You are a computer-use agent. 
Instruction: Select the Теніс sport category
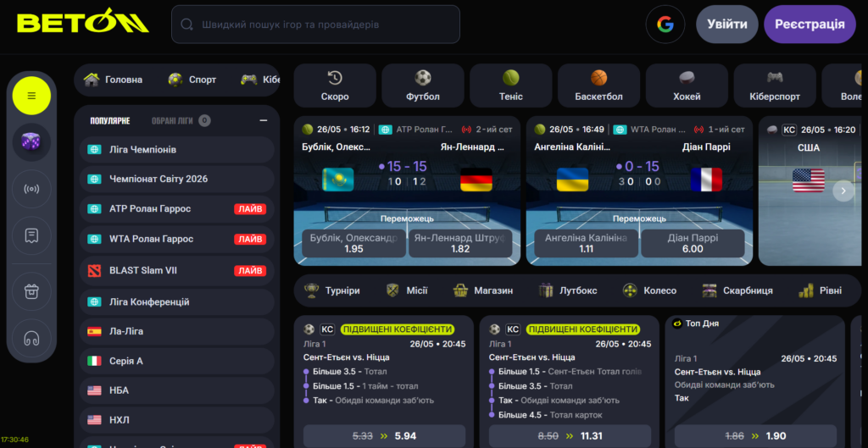point(511,86)
